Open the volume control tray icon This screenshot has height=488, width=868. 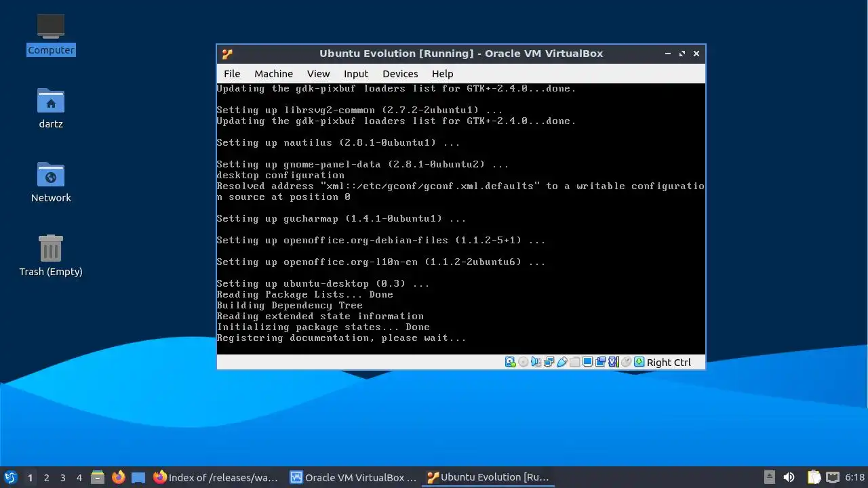tap(789, 477)
